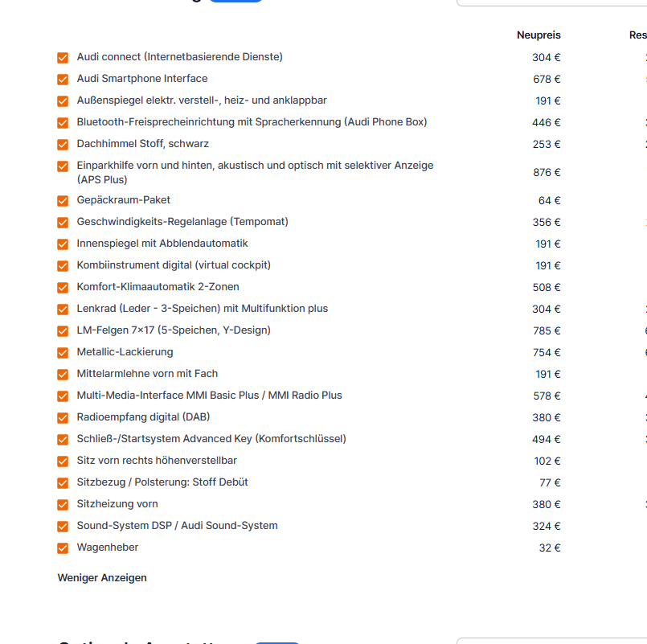Uncheck Geschwindigkeits-Regelanlage (Tempomat)
Viewport: 647px width, 644px height.
[63, 223]
